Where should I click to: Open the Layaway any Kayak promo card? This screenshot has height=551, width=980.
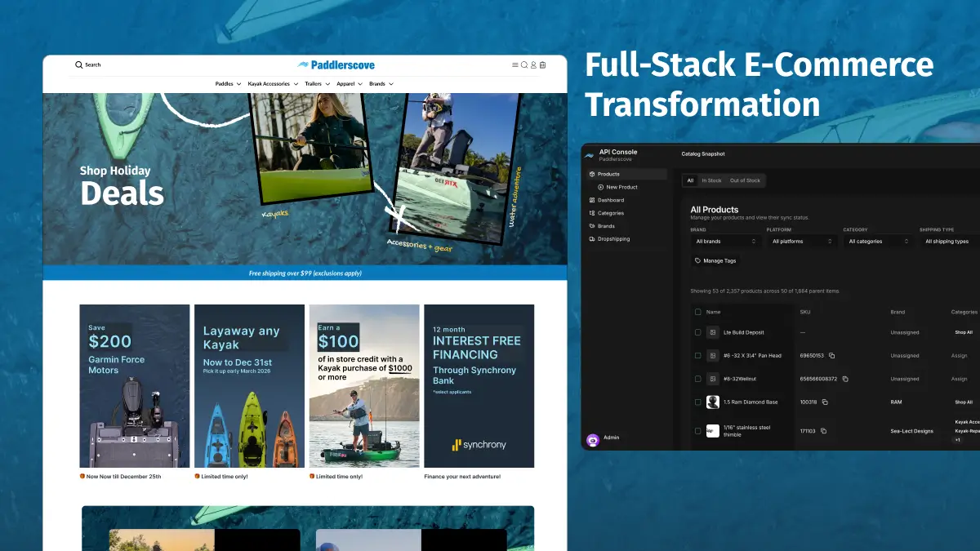click(x=249, y=385)
